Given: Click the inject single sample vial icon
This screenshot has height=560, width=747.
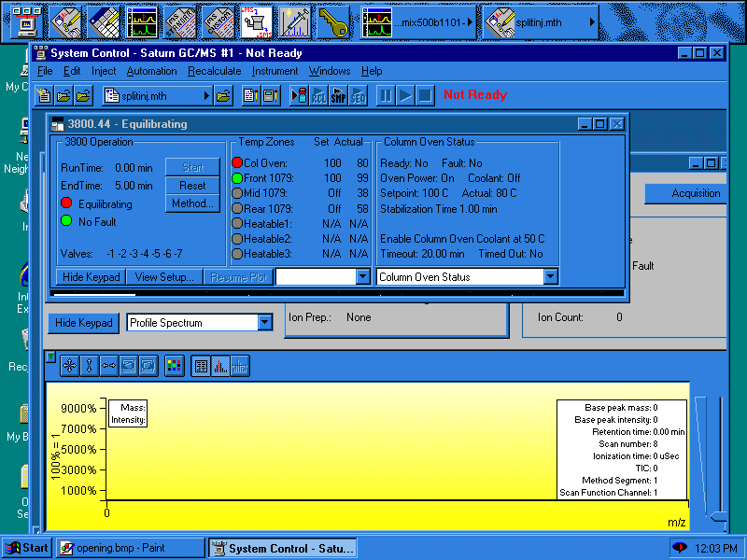Looking at the screenshot, I should pos(299,96).
